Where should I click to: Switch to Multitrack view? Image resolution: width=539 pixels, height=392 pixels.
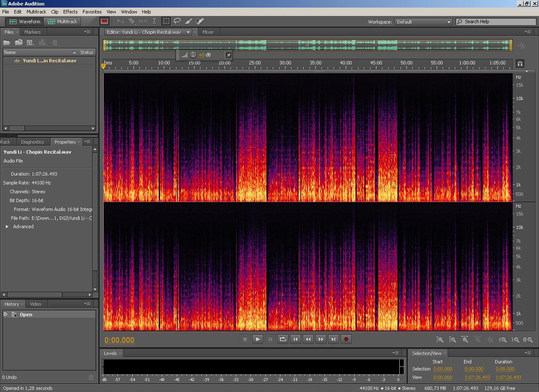pyautogui.click(x=63, y=21)
